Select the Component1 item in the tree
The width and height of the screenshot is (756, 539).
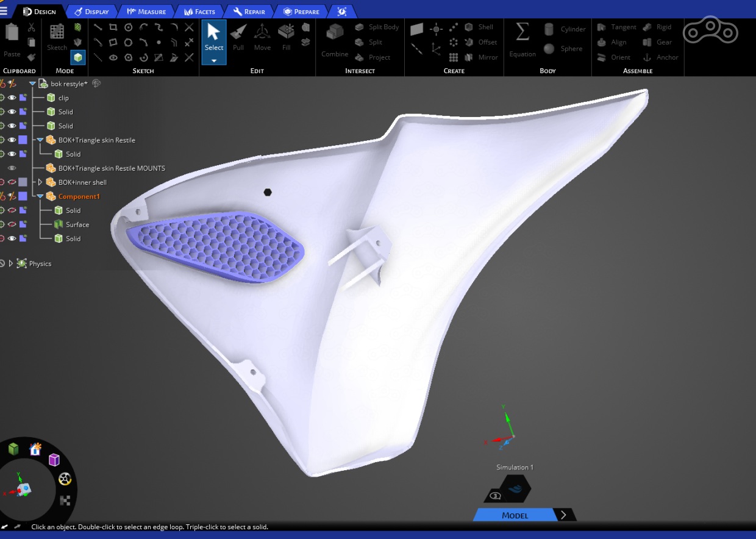point(79,196)
